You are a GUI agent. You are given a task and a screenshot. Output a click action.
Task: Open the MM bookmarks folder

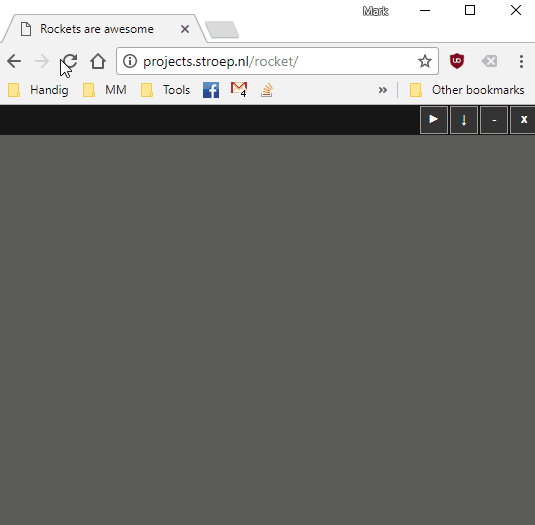[x=105, y=90]
